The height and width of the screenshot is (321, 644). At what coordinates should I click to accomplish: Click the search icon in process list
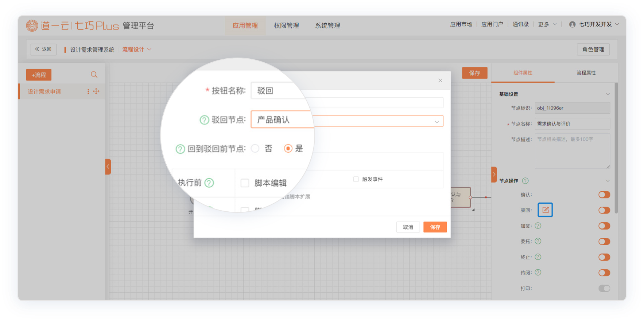click(x=94, y=75)
